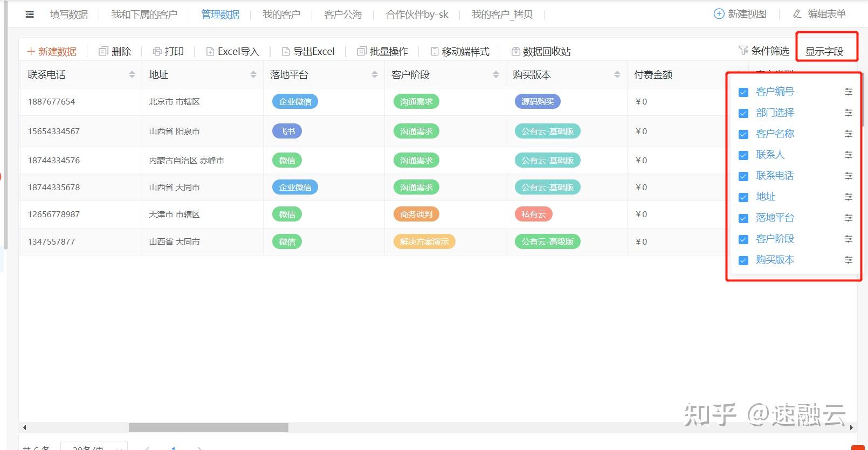Open settings icon for 购买版本 field

coord(848,260)
